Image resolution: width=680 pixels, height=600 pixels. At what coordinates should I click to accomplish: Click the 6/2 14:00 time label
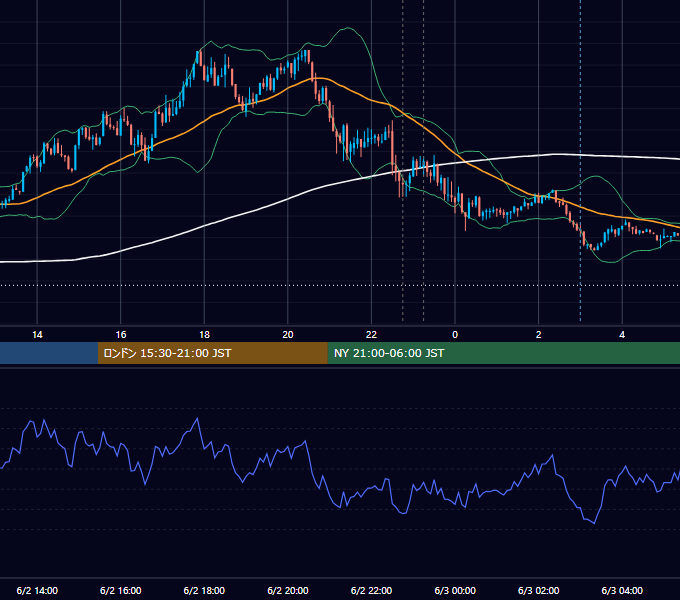(37, 590)
